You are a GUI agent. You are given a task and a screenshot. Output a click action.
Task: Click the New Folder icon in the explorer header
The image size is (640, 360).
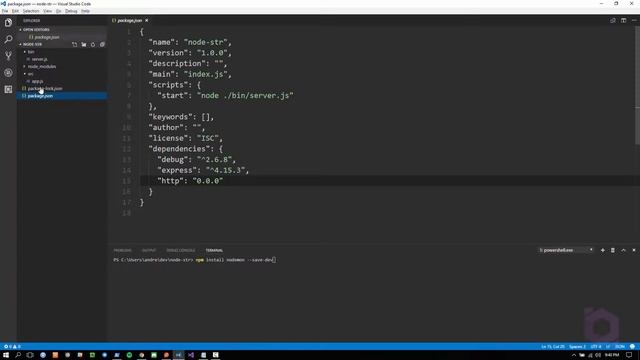84,44
